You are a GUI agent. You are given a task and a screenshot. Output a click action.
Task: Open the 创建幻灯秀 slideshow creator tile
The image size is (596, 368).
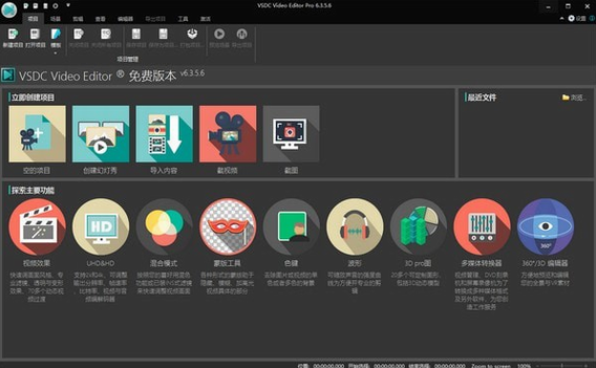(100, 134)
